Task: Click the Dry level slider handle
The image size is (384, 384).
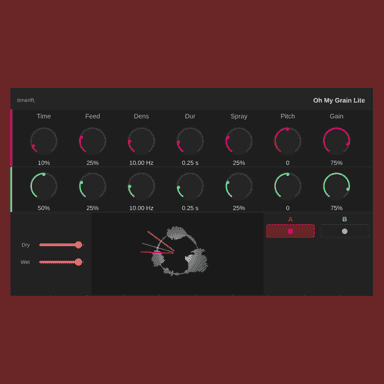Action: click(78, 245)
